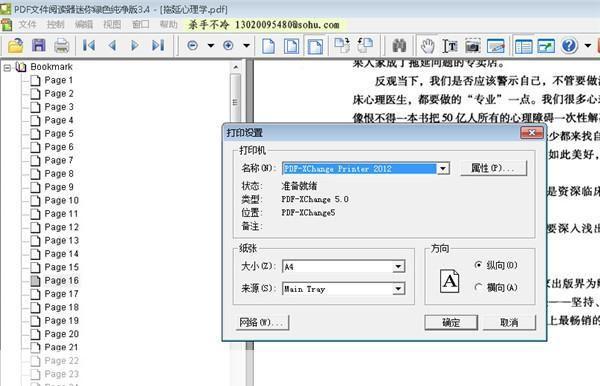
Task: Select Page 10 bookmark
Action: pyautogui.click(x=61, y=200)
